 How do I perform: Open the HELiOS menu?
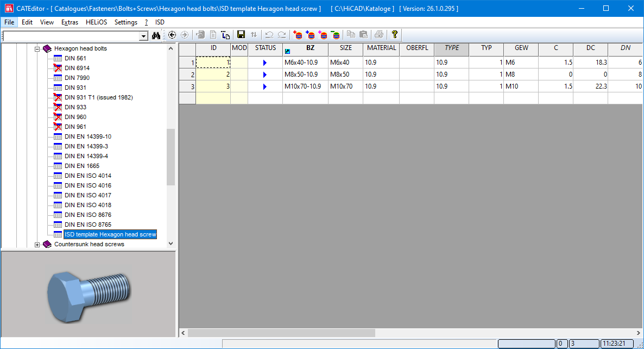click(x=97, y=22)
